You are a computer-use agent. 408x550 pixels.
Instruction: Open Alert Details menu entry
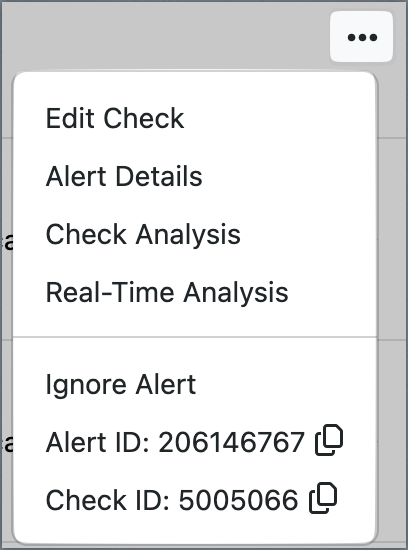tap(195, 176)
